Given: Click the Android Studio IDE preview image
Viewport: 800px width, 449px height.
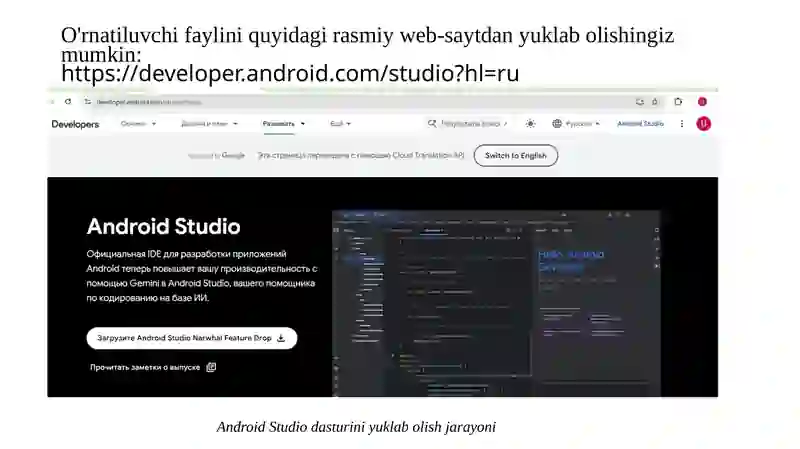Looking at the screenshot, I should (496, 303).
